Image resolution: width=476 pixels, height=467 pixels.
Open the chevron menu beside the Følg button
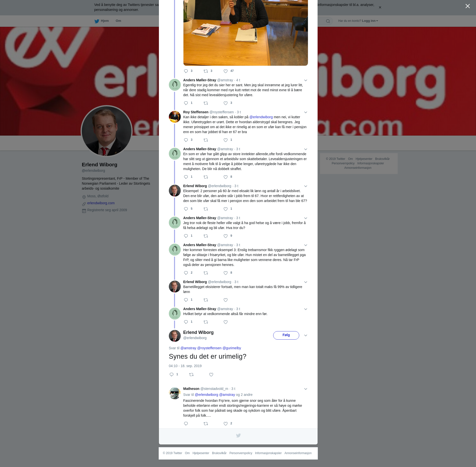[306, 335]
